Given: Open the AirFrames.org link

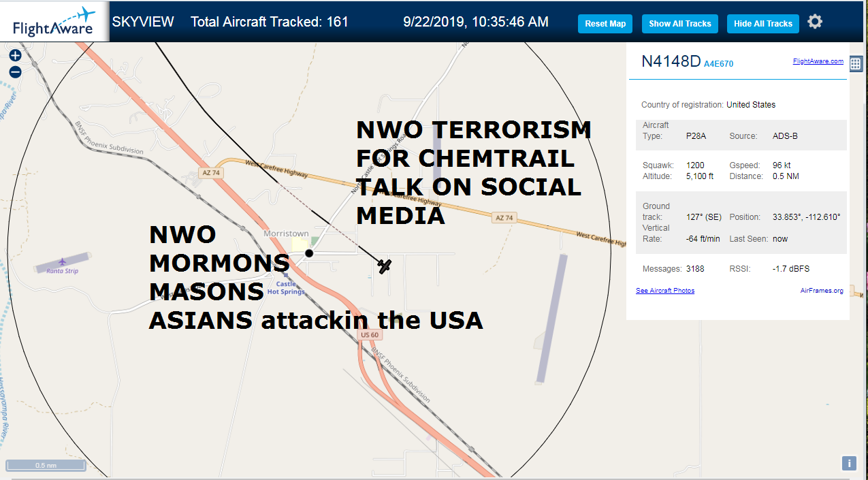Looking at the screenshot, I should point(822,291).
